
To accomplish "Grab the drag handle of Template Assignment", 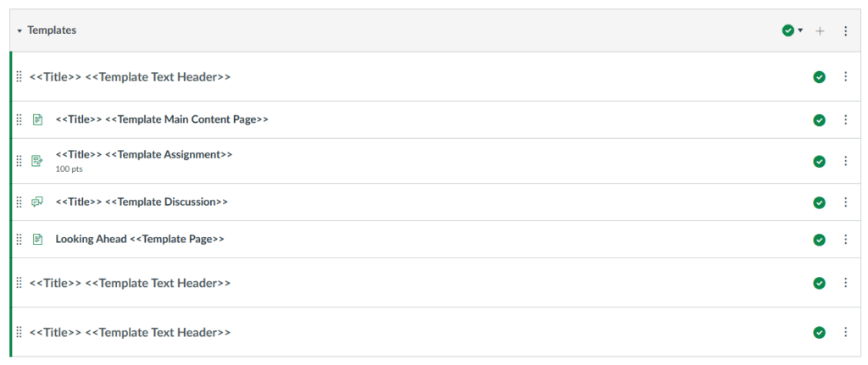I will point(19,161).
